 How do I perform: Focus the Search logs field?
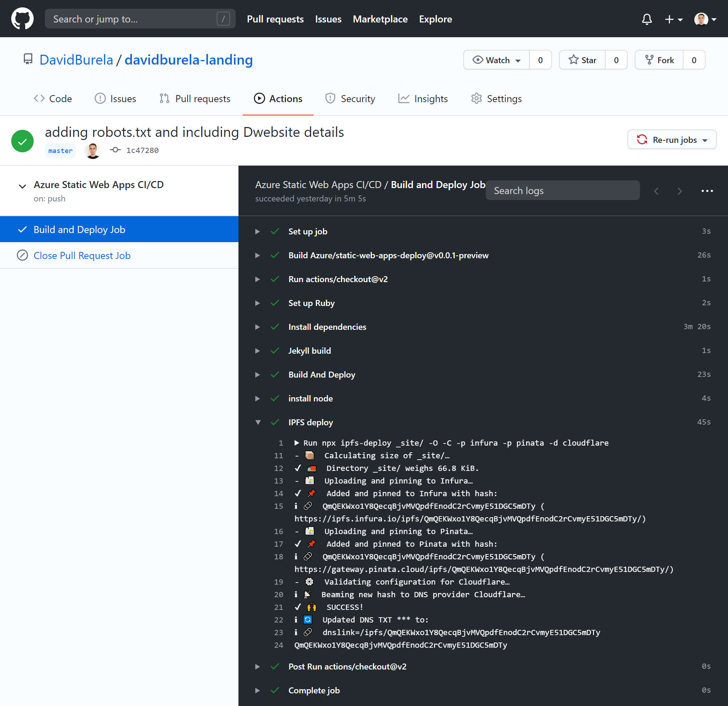click(x=562, y=190)
